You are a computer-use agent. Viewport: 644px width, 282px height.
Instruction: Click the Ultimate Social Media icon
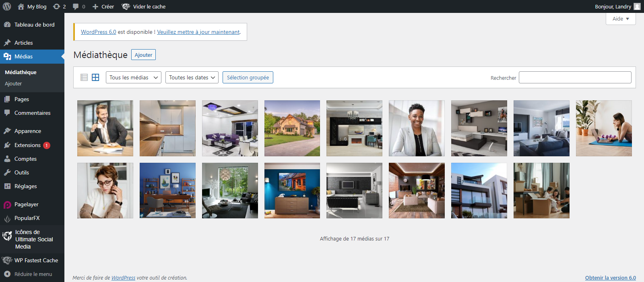[x=7, y=236]
